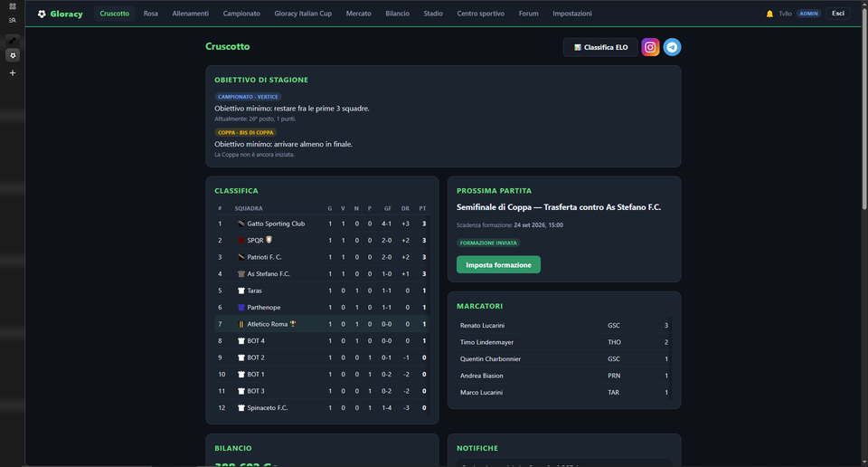This screenshot has height=467, width=868.
Task: Click the chart icon in Classifica ELO
Action: click(x=578, y=48)
